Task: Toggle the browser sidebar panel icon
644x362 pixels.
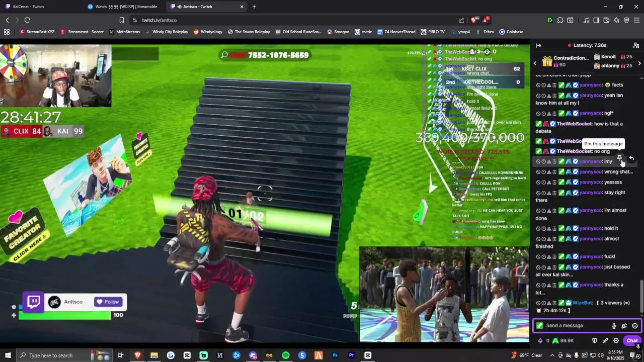Action: (x=596, y=20)
